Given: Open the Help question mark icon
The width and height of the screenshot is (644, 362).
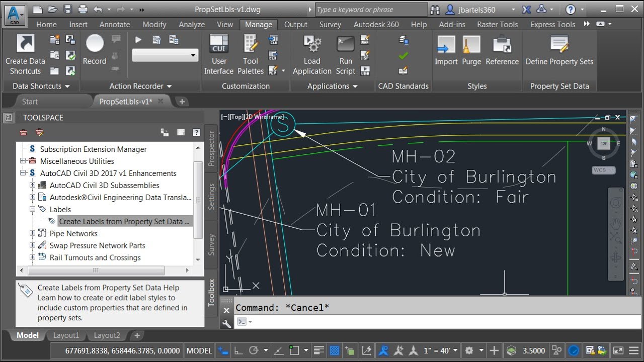Looking at the screenshot, I should pyautogui.click(x=570, y=9).
